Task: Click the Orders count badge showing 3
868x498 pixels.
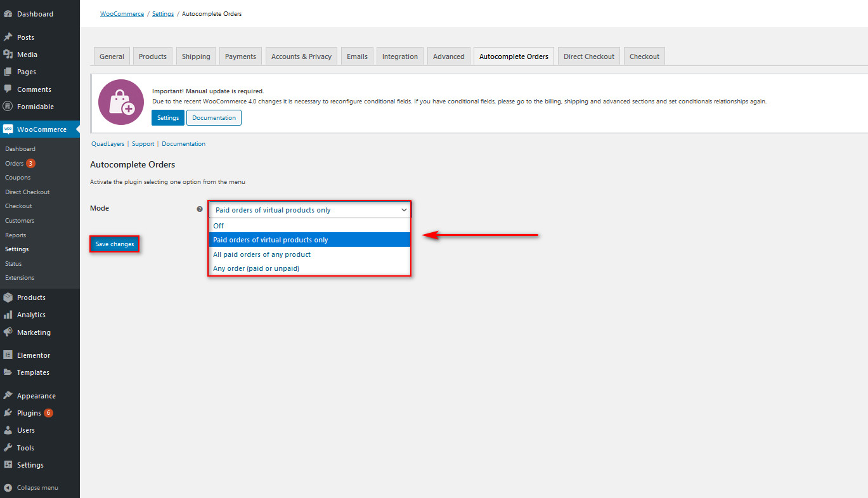Action: [x=30, y=164]
